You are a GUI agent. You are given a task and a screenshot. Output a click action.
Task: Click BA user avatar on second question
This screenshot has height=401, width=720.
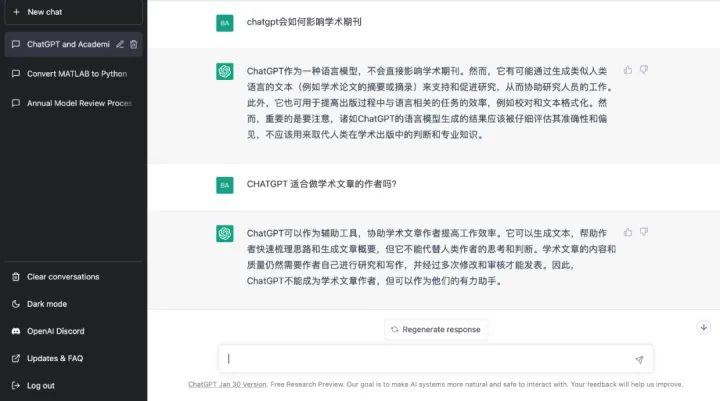[x=225, y=185]
